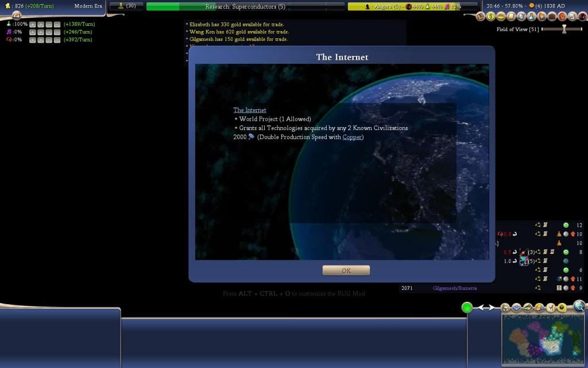The height and width of the screenshot is (368, 588).
Task: Click the minimap
Action: coord(542,339)
